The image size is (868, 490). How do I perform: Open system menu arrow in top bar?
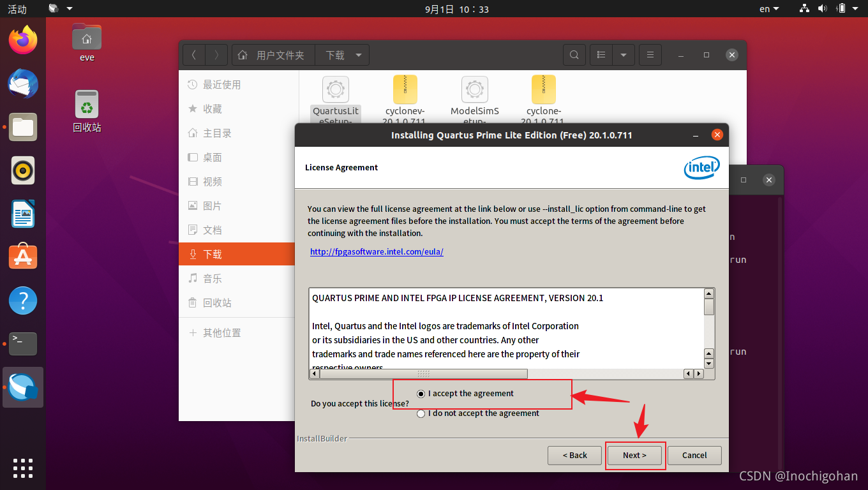coord(857,9)
